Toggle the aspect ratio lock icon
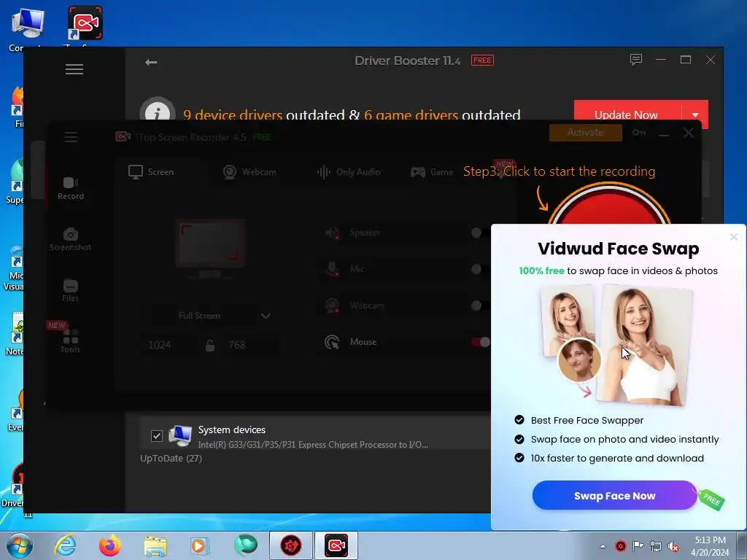Viewport: 747px width, 560px height. (x=209, y=345)
